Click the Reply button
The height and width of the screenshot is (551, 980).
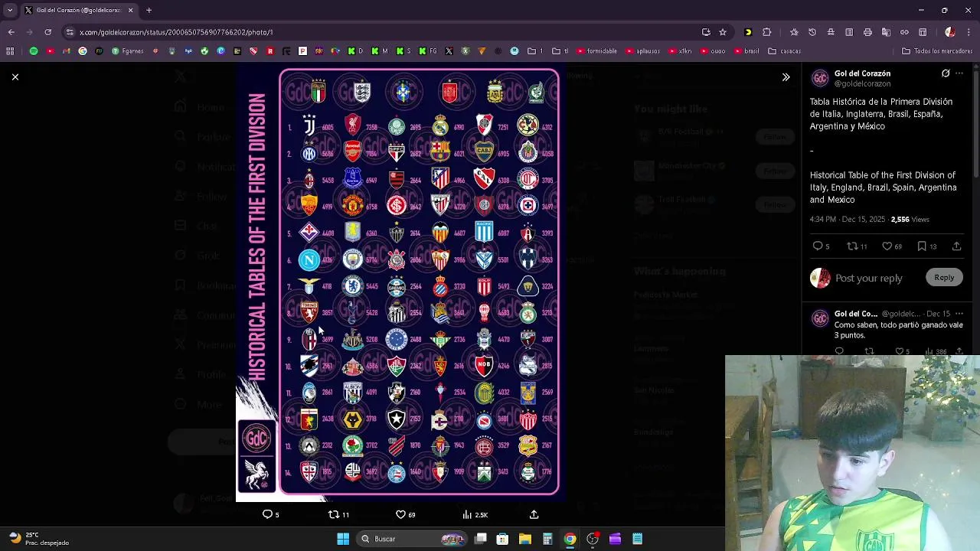click(944, 278)
